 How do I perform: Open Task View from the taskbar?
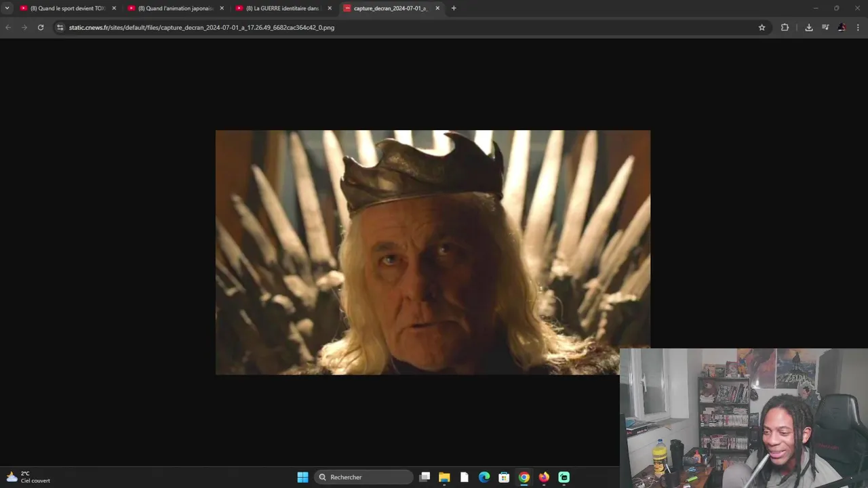click(x=425, y=477)
